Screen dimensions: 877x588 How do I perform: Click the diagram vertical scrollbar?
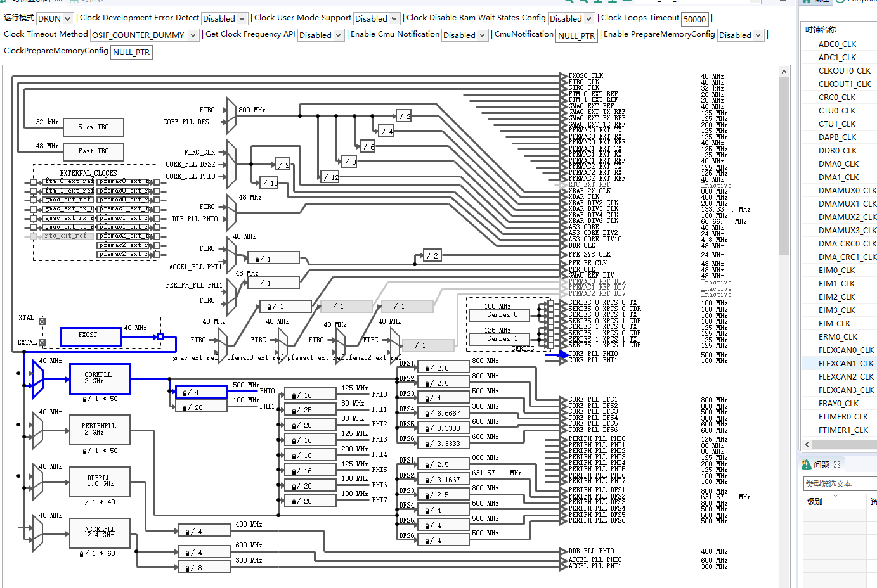tap(784, 166)
